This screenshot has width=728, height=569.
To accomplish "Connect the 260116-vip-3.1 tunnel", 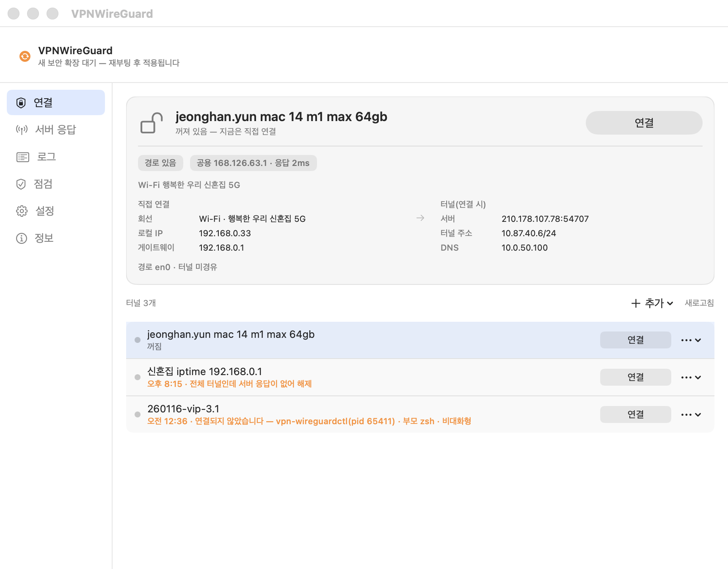I will point(635,414).
